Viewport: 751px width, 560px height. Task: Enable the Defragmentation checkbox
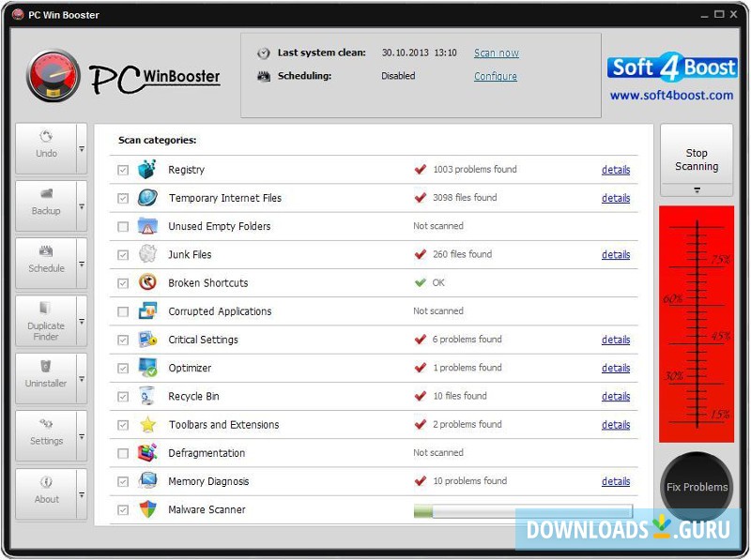click(123, 453)
